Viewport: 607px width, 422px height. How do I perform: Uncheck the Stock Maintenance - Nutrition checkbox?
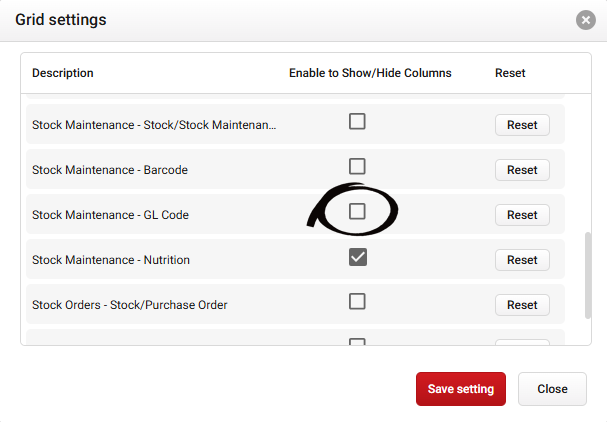click(358, 257)
